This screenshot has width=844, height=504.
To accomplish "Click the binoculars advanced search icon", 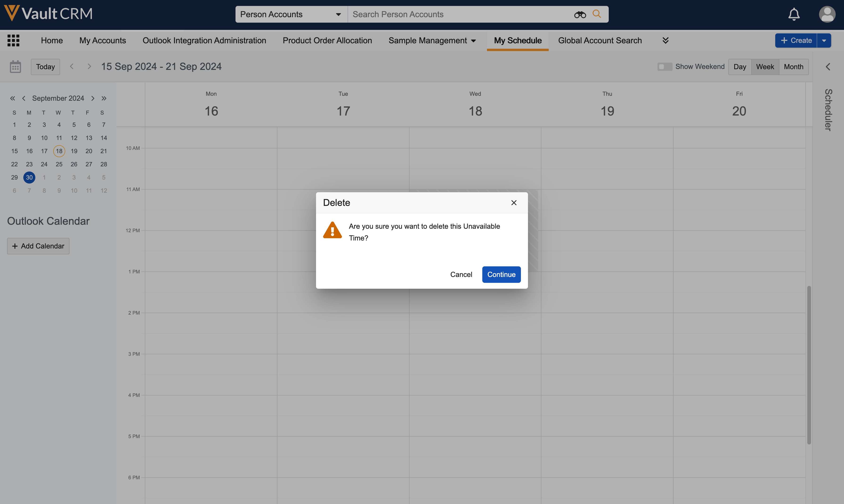I will [580, 14].
